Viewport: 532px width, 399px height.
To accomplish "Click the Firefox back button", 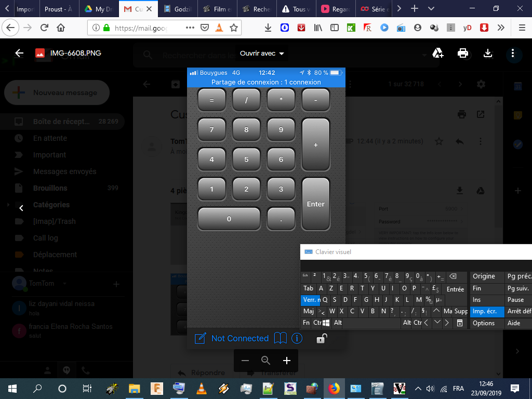I will pos(10,28).
